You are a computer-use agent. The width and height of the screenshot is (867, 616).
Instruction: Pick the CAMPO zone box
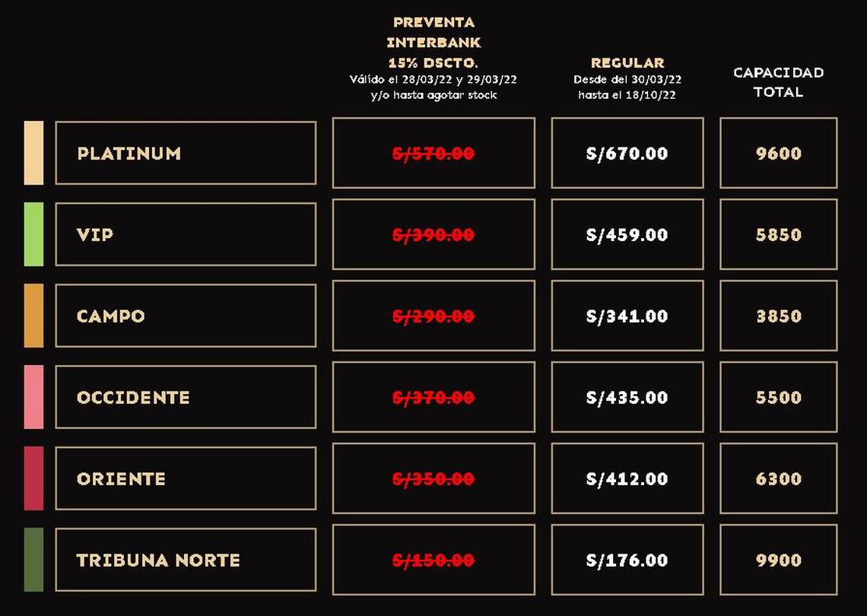pyautogui.click(x=186, y=316)
